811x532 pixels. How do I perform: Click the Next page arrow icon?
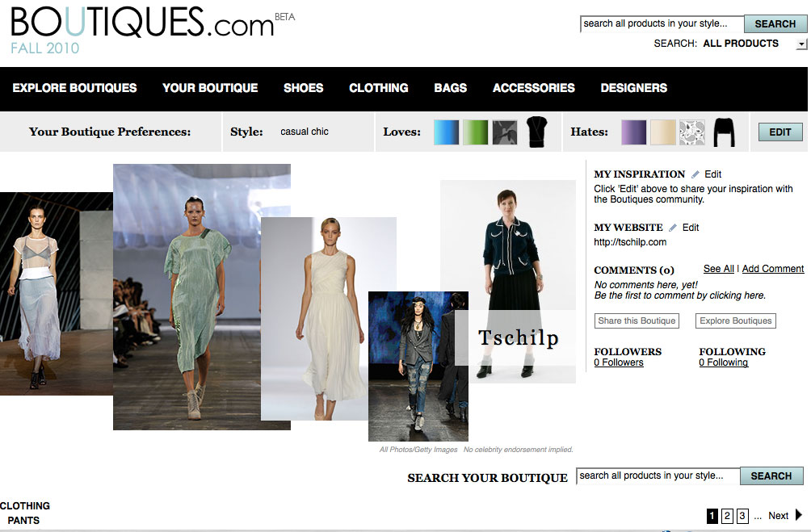pos(799,515)
